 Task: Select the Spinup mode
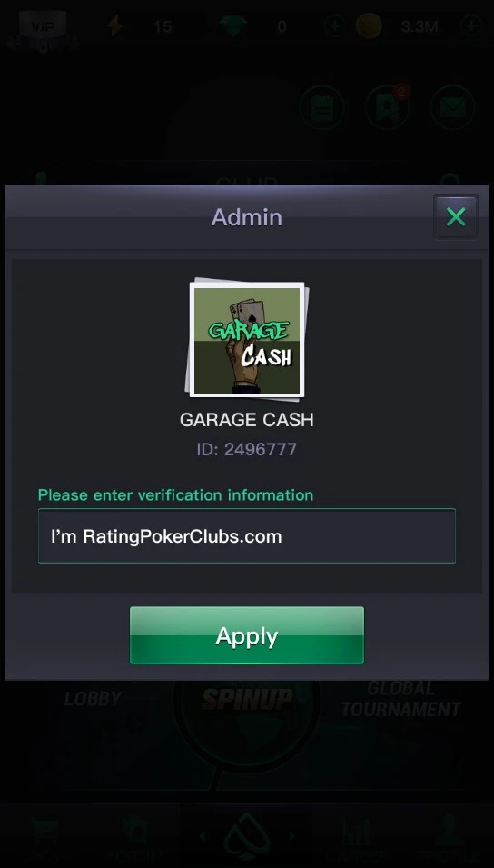click(247, 700)
